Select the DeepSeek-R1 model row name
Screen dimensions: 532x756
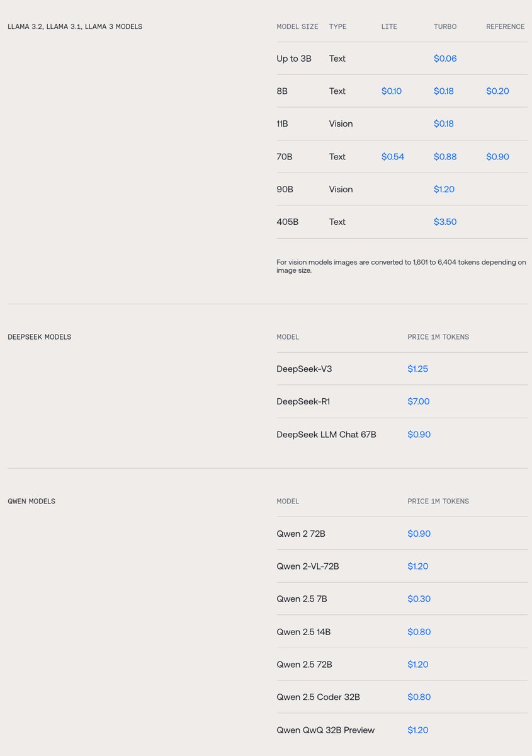(303, 401)
